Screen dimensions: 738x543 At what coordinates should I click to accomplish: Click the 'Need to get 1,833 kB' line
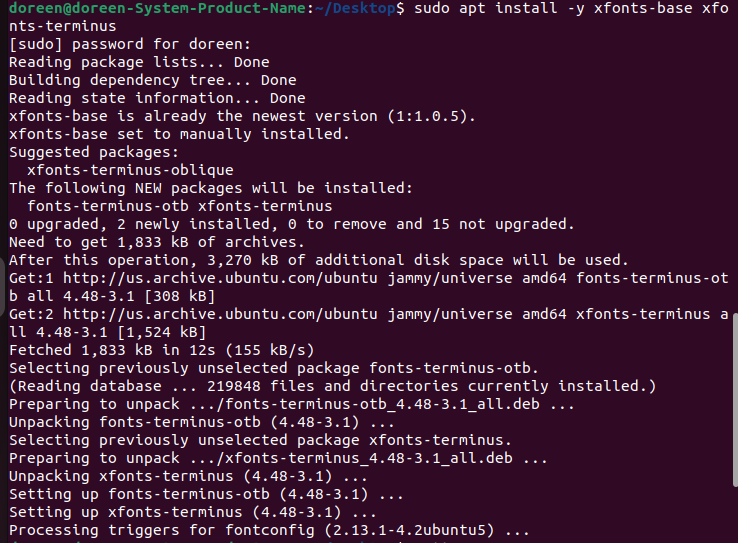click(157, 242)
